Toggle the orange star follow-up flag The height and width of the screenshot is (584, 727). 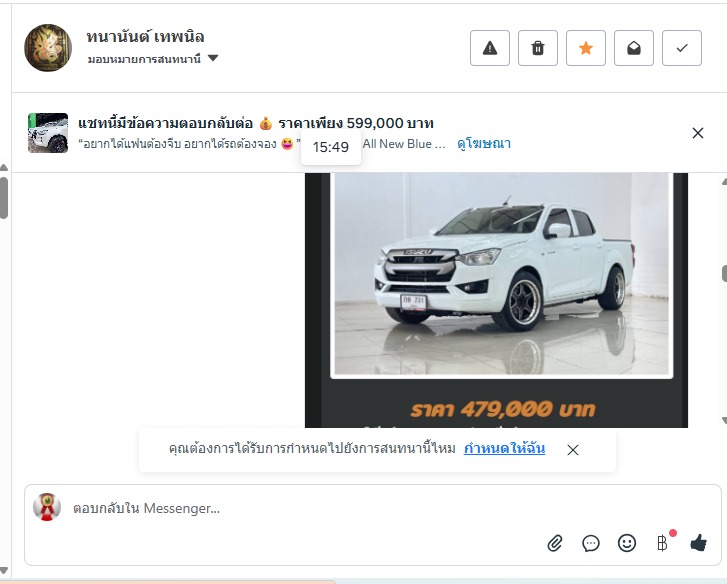click(x=586, y=48)
